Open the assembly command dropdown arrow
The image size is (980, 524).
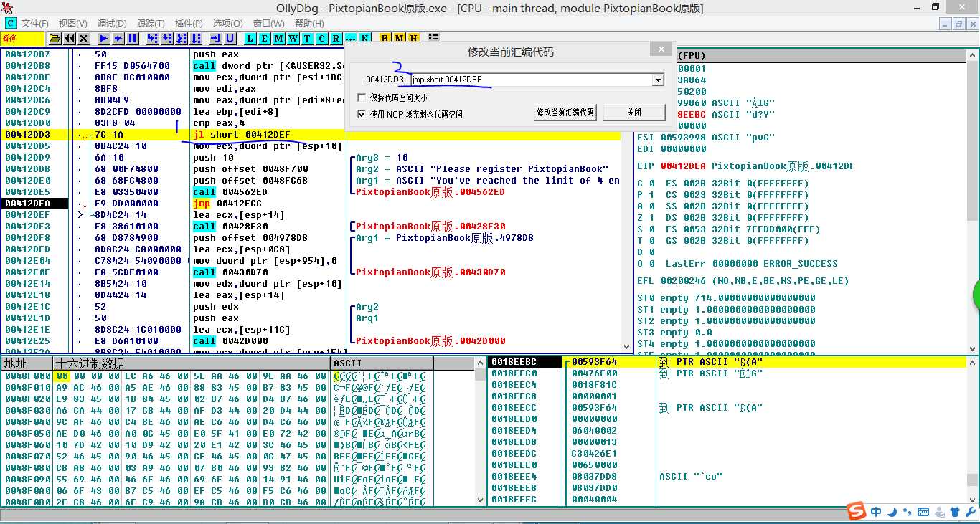[658, 80]
